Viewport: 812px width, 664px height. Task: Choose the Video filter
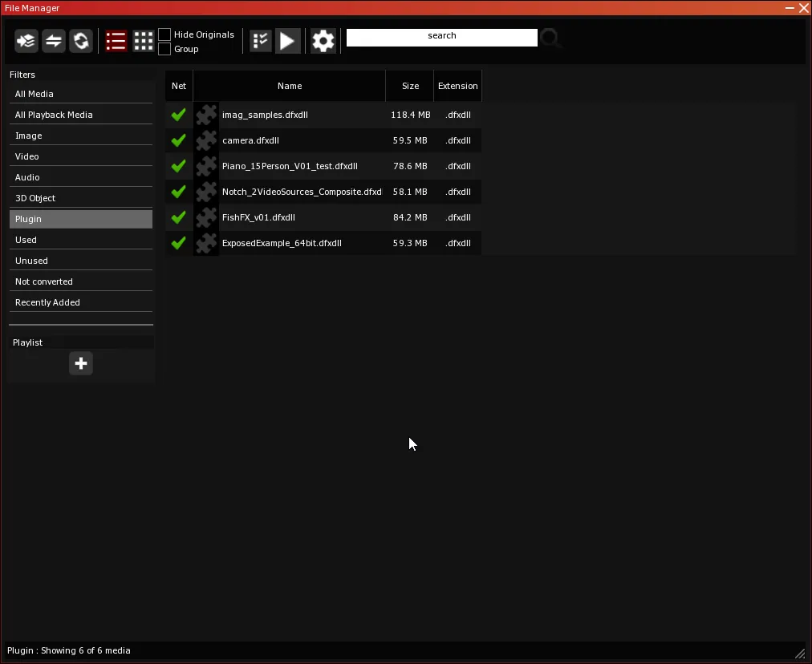click(x=81, y=156)
